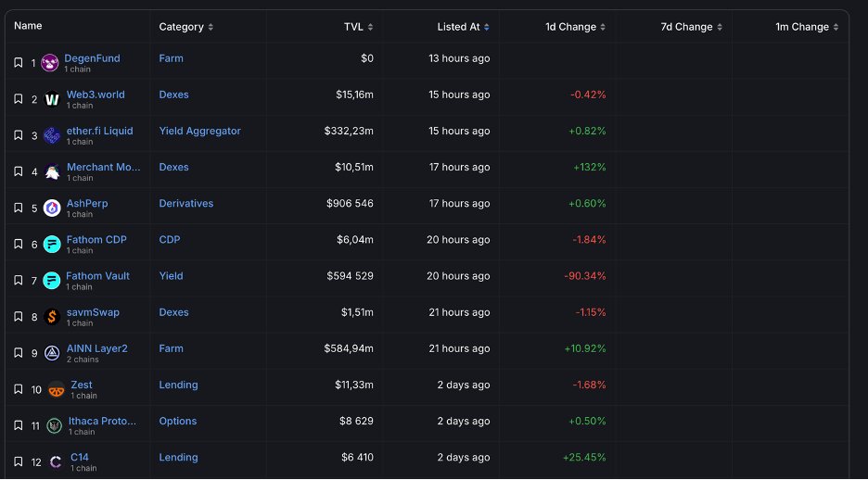Sort by 1d Change column
The width and height of the screenshot is (868, 480).
coord(576,27)
